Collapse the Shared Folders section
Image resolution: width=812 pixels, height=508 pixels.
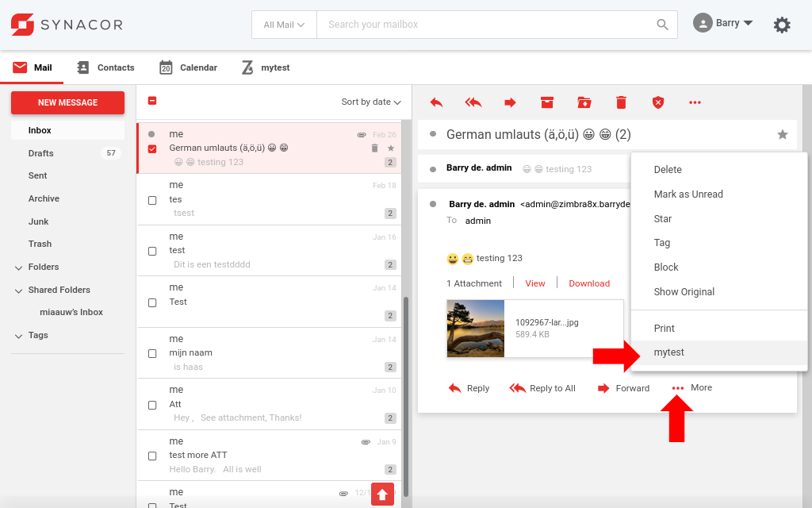[x=19, y=291]
